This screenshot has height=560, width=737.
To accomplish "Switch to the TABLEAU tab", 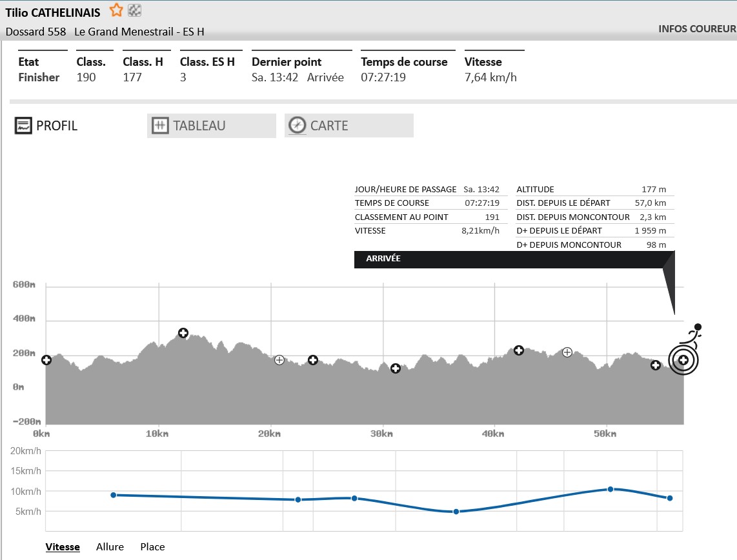I will pyautogui.click(x=211, y=126).
